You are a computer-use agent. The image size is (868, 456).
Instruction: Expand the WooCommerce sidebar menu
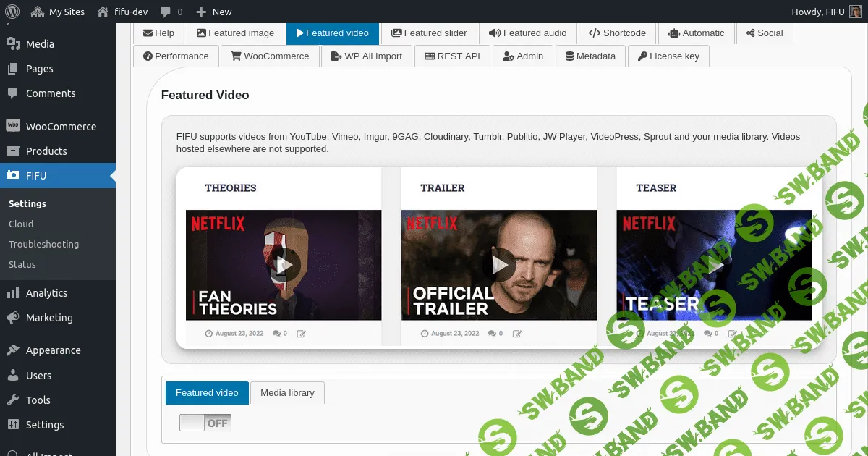click(61, 127)
